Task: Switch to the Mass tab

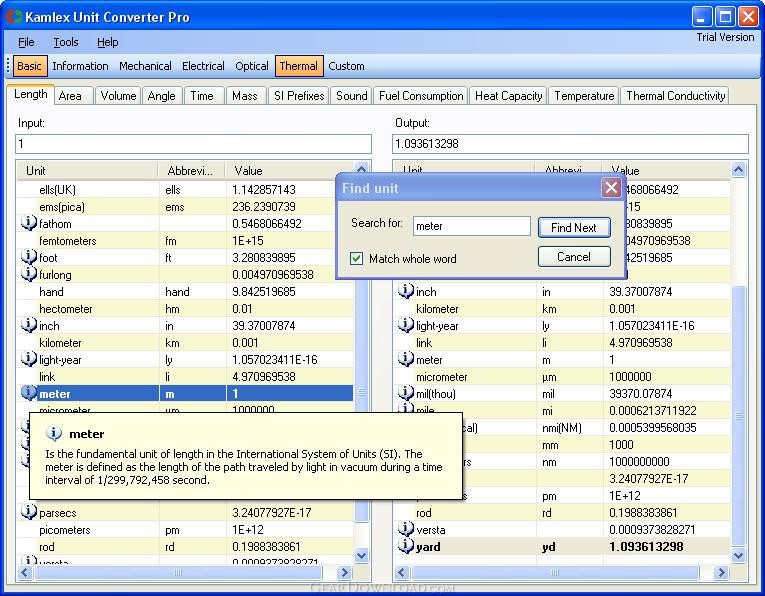Action: pos(245,96)
